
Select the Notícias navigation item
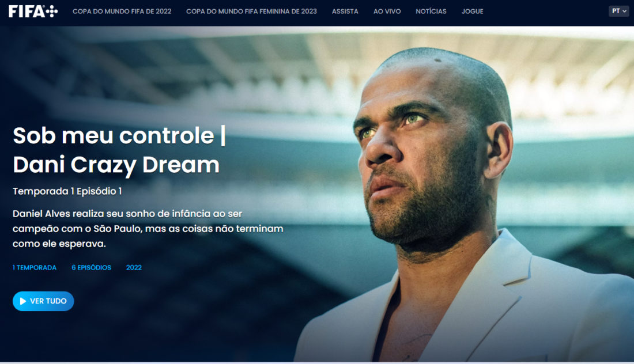click(431, 12)
